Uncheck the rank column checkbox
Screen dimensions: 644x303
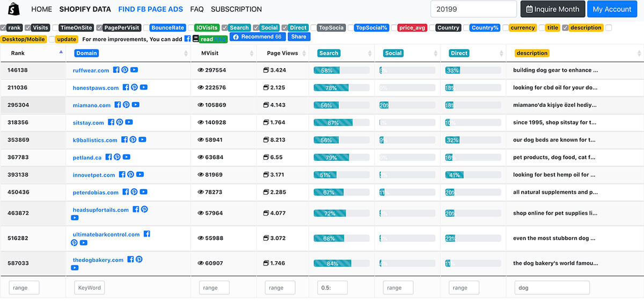(3, 27)
